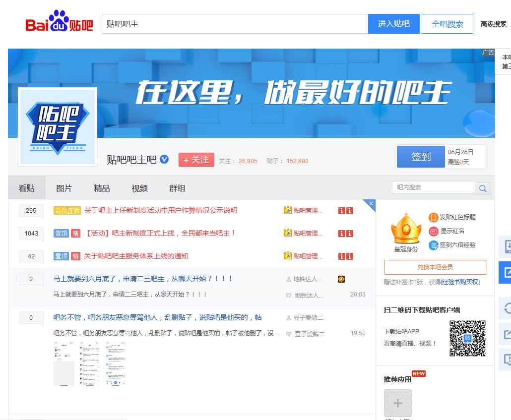Click the magnifier icon for in-bar search
This screenshot has height=420, width=511.
[483, 188]
